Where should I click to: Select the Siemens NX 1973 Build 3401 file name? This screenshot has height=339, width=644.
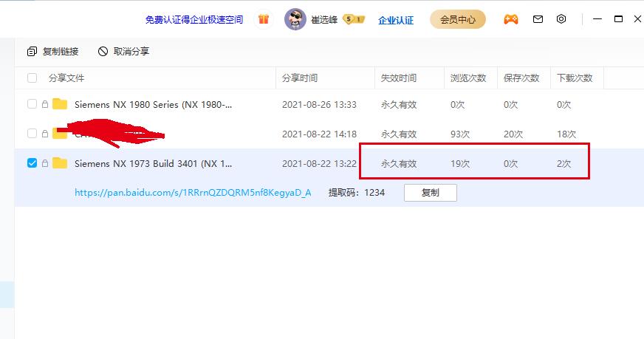(153, 163)
